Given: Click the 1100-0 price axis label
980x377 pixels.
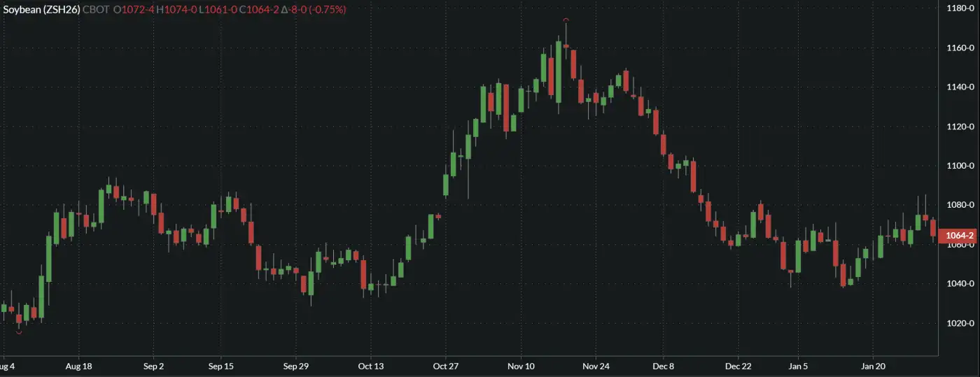Looking at the screenshot, I should (x=960, y=166).
